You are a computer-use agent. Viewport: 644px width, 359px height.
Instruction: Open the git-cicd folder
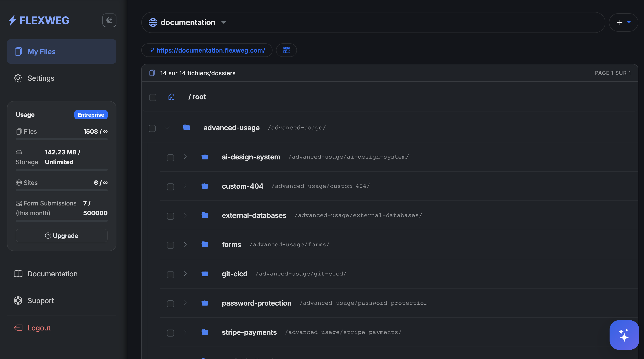tap(235, 274)
